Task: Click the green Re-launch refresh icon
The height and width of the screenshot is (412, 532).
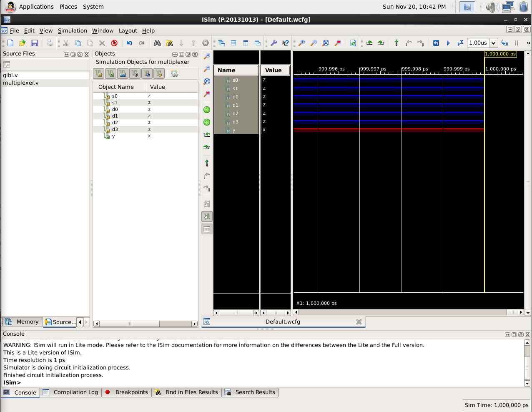Action: pyautogui.click(x=353, y=43)
